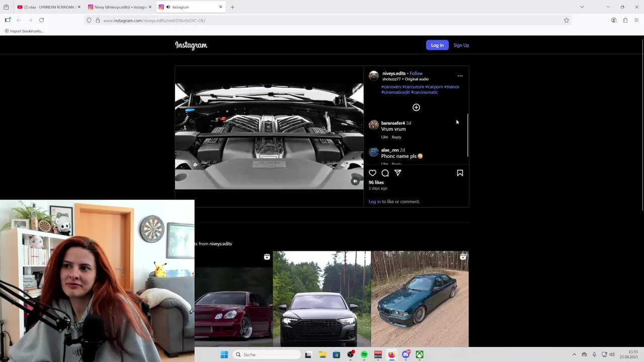Open the Firefox account icon
Image resolution: width=644 pixels, height=362 pixels.
[614, 20]
